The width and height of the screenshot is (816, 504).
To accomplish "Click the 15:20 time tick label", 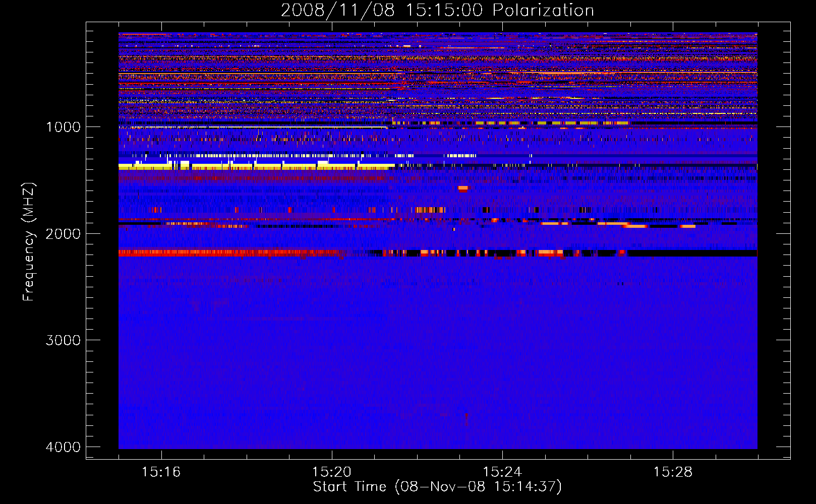I will [331, 472].
